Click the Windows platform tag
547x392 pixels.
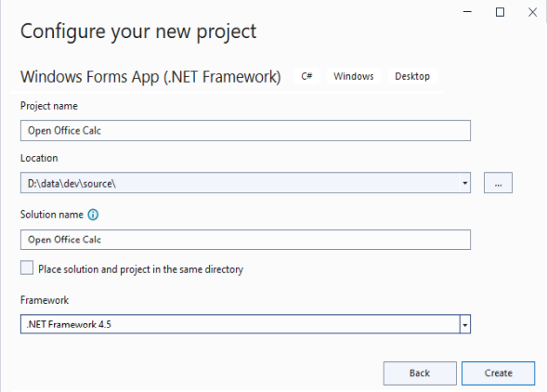pyautogui.click(x=354, y=76)
